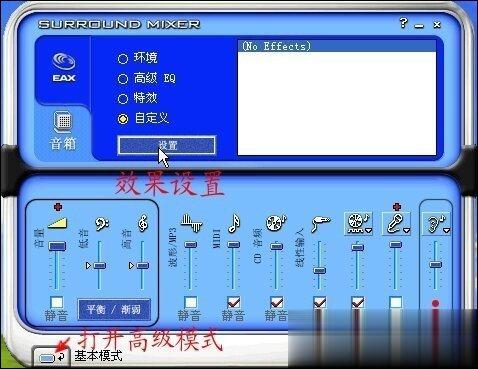Click the 设置 button
The width and height of the screenshot is (478, 369).
(x=166, y=145)
